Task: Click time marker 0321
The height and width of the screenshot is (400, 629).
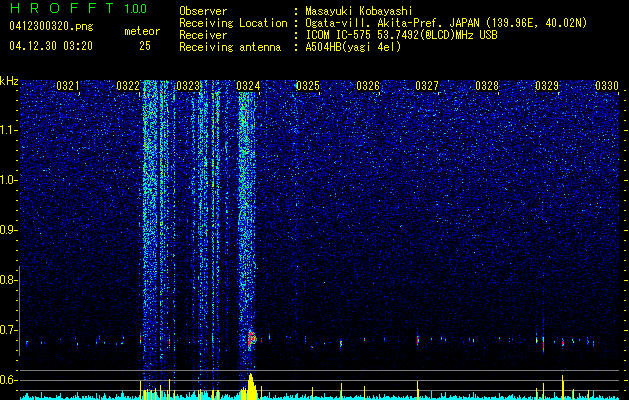Action: [68, 85]
